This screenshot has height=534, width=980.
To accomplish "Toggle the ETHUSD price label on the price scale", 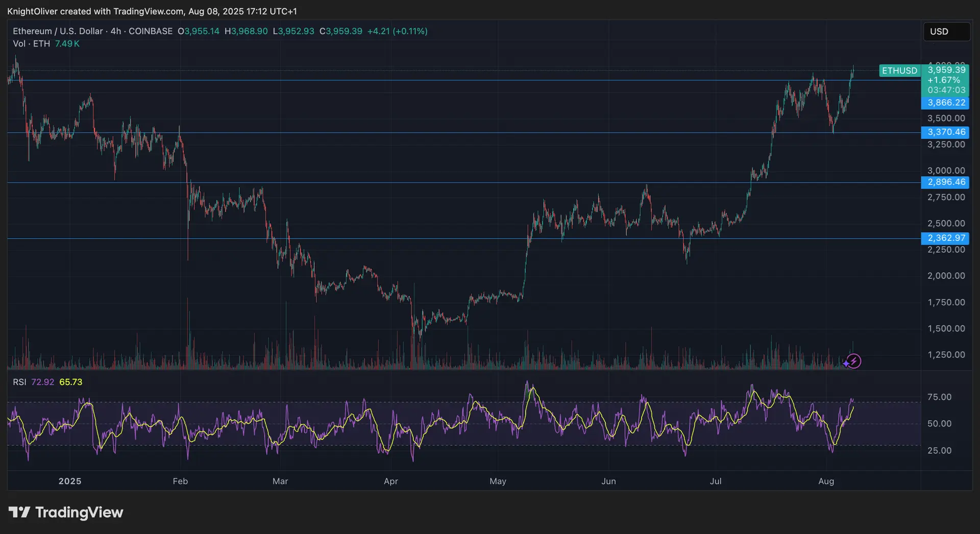I will (900, 70).
